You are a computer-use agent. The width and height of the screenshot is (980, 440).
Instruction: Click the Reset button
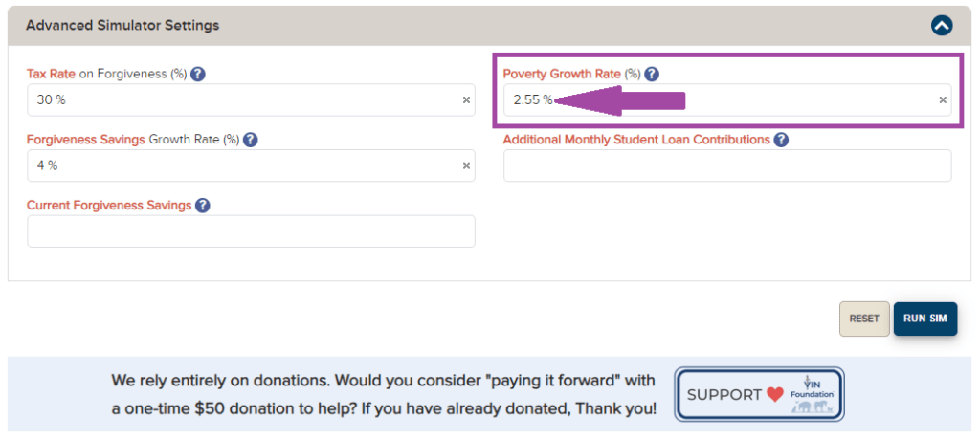[863, 319]
